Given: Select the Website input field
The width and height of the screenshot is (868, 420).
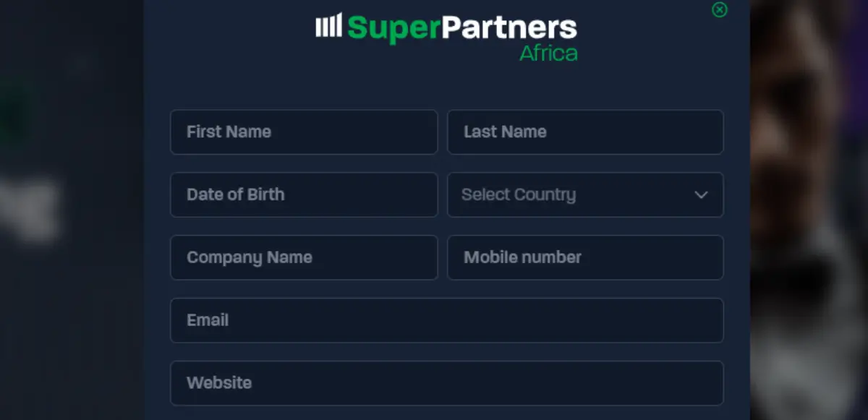Looking at the screenshot, I should (447, 383).
